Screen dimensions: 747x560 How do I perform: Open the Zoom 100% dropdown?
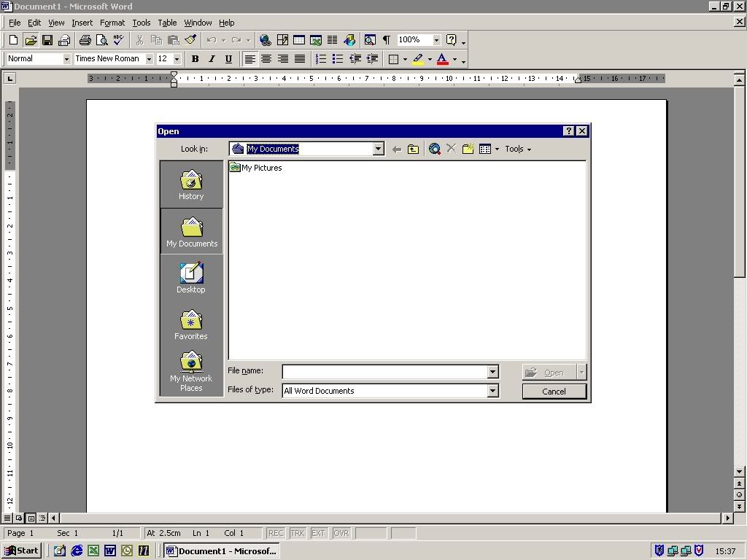436,40
